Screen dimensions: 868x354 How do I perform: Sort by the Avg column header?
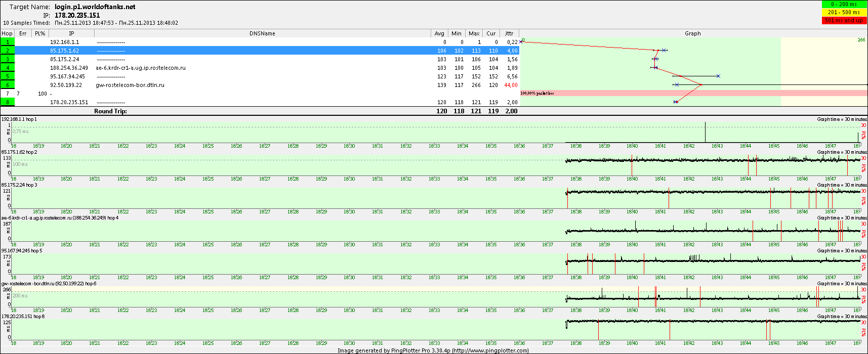point(439,33)
